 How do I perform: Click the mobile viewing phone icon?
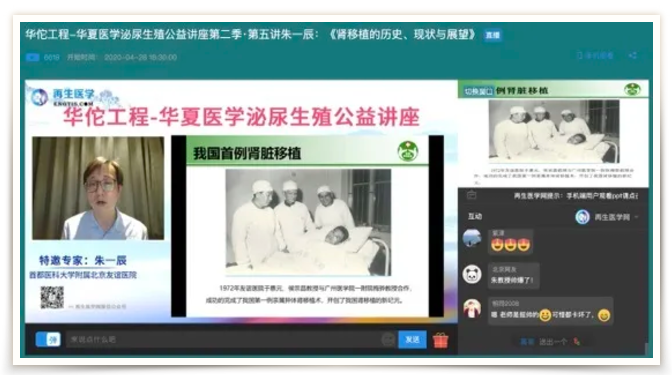tap(580, 56)
